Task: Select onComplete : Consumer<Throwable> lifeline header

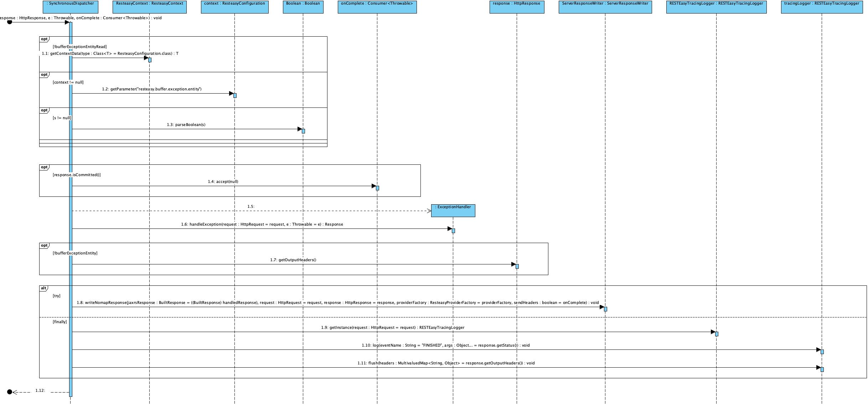Action: point(377,7)
